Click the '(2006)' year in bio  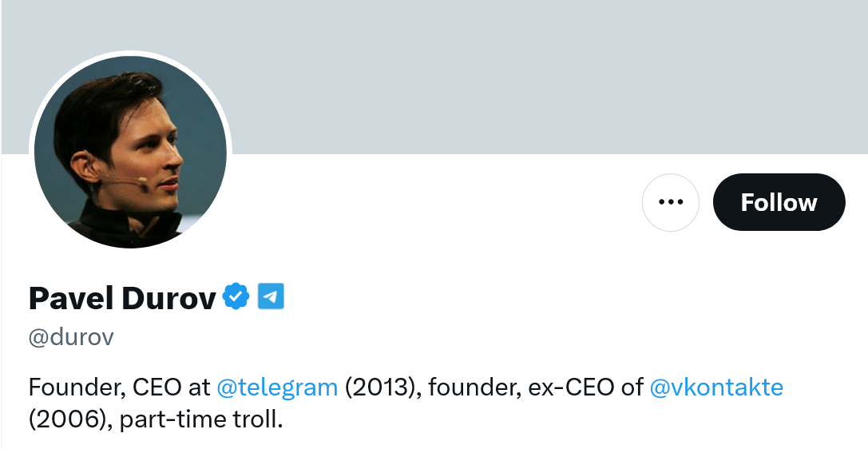66,419
